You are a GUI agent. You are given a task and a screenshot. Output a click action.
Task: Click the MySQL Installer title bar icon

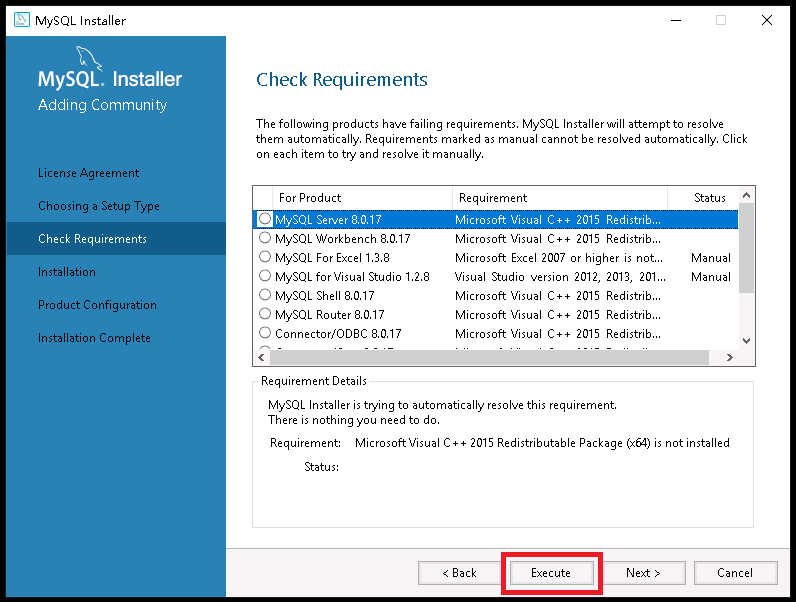tap(21, 20)
